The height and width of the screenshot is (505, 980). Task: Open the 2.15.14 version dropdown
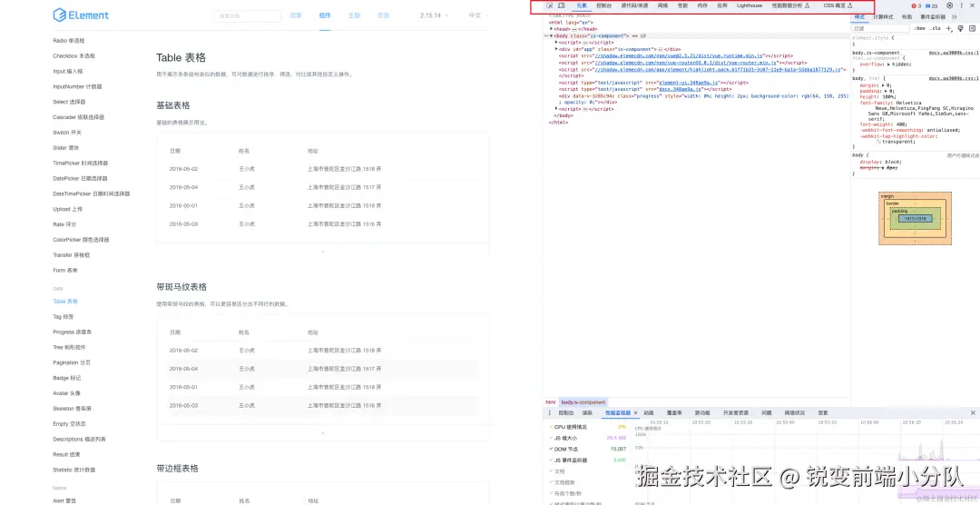tap(433, 15)
